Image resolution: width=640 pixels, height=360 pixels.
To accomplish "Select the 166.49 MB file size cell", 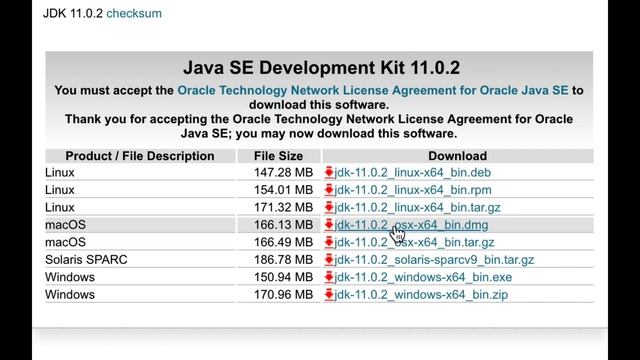I will (279, 242).
